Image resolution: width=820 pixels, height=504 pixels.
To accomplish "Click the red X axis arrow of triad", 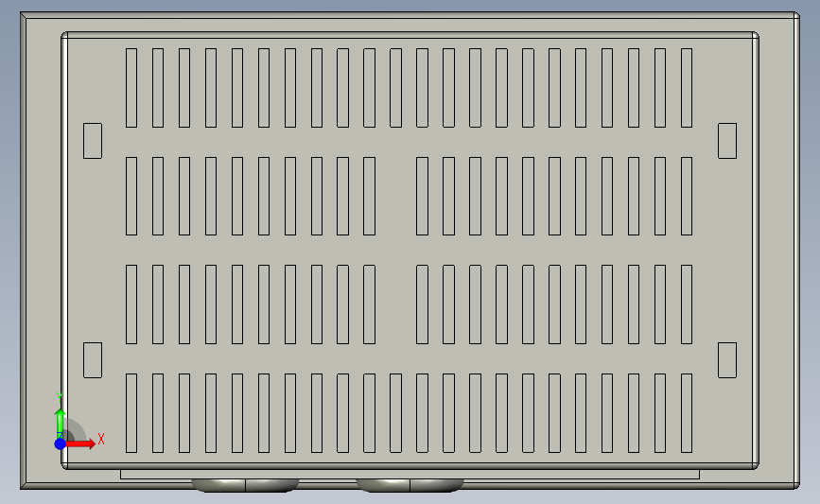I will 79,443.
